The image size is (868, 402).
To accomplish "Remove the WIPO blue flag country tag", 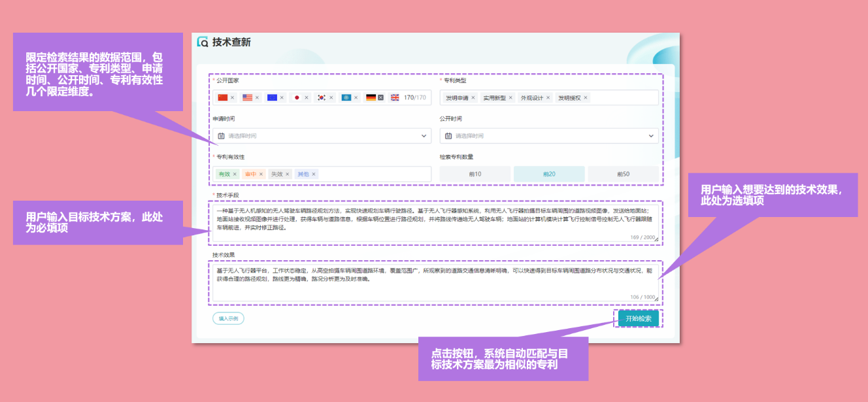I will [x=356, y=97].
